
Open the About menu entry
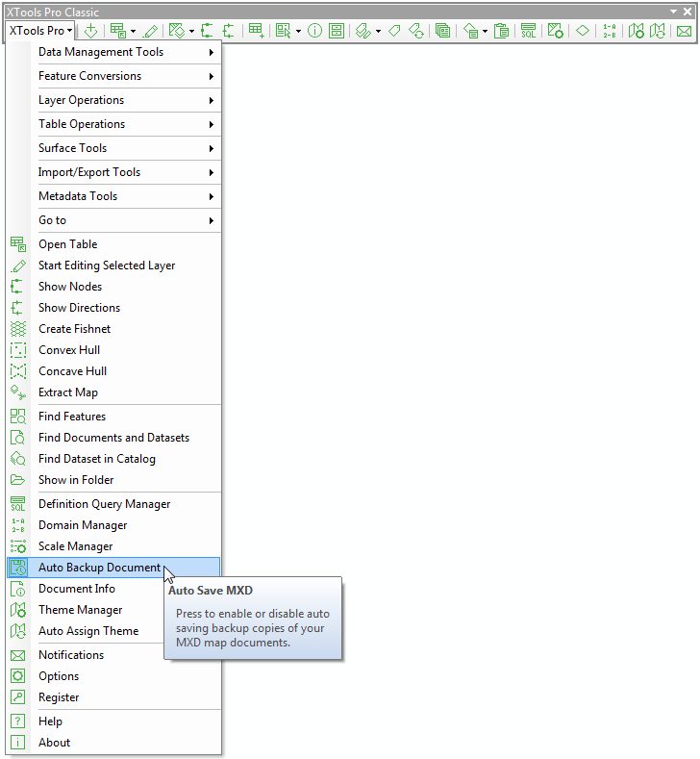coord(113,743)
